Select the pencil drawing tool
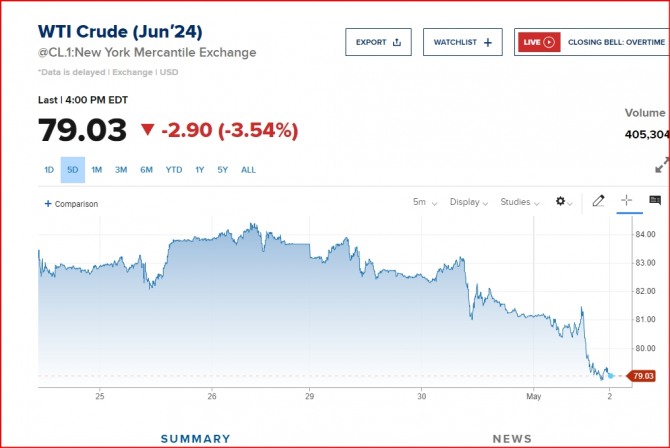 (x=598, y=201)
